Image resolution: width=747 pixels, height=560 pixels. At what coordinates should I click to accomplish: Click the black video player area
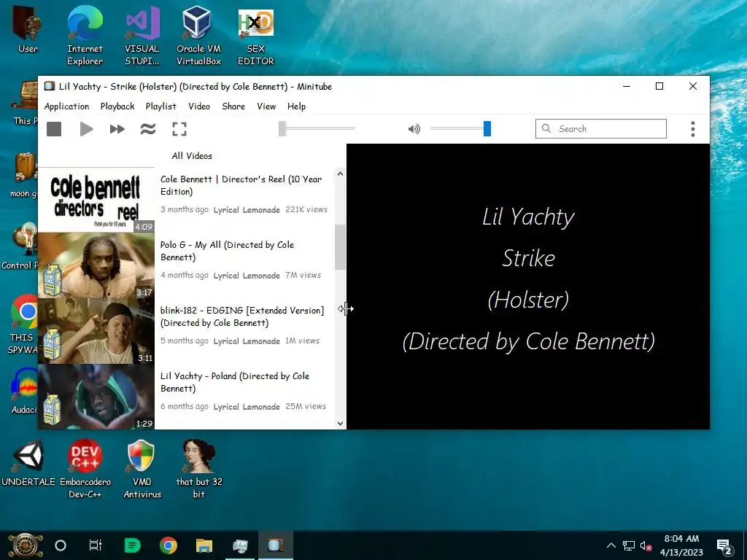[x=528, y=286]
